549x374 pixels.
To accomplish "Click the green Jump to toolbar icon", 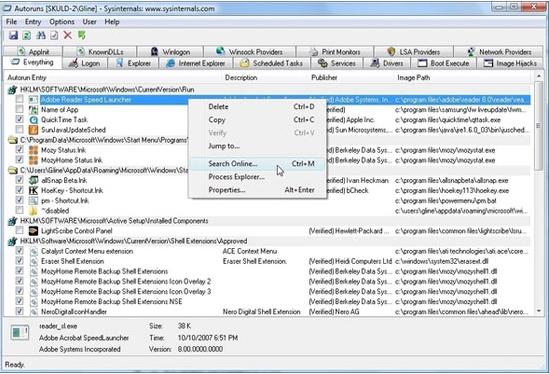I will coord(82,35).
